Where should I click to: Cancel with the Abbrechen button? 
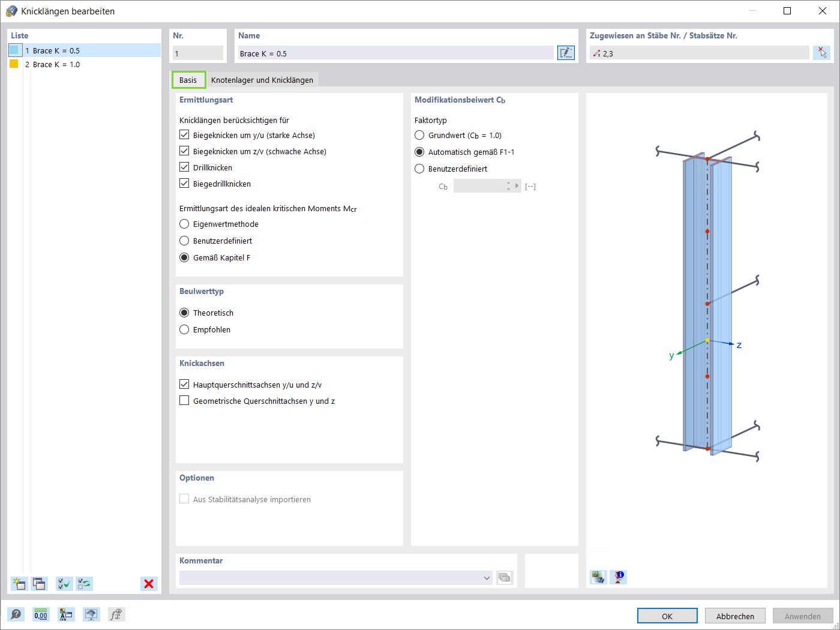coord(735,616)
